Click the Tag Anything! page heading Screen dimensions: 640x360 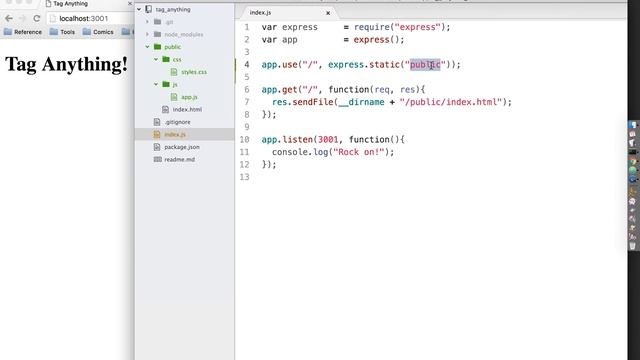66,64
